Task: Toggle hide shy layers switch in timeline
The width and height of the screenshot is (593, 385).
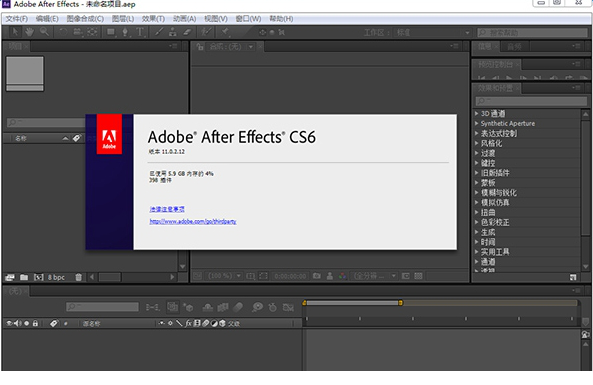Action: click(x=208, y=307)
